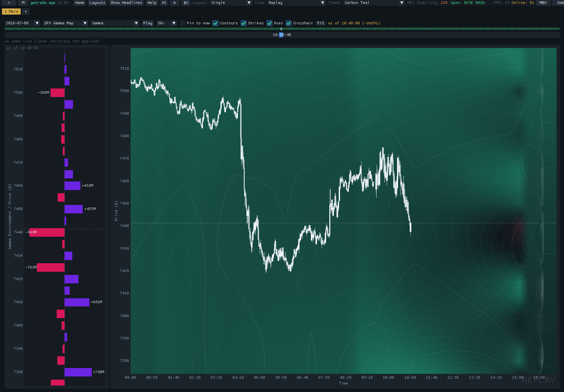The height and width of the screenshot is (392, 564).
Task: Click the -761M gamma bar label
Action: click(x=31, y=267)
